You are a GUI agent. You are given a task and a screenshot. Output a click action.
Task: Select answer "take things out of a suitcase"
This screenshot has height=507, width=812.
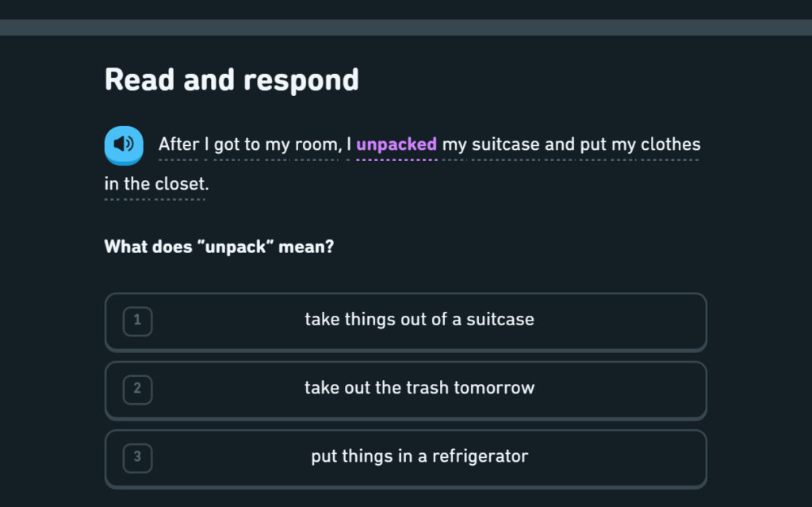click(x=405, y=322)
